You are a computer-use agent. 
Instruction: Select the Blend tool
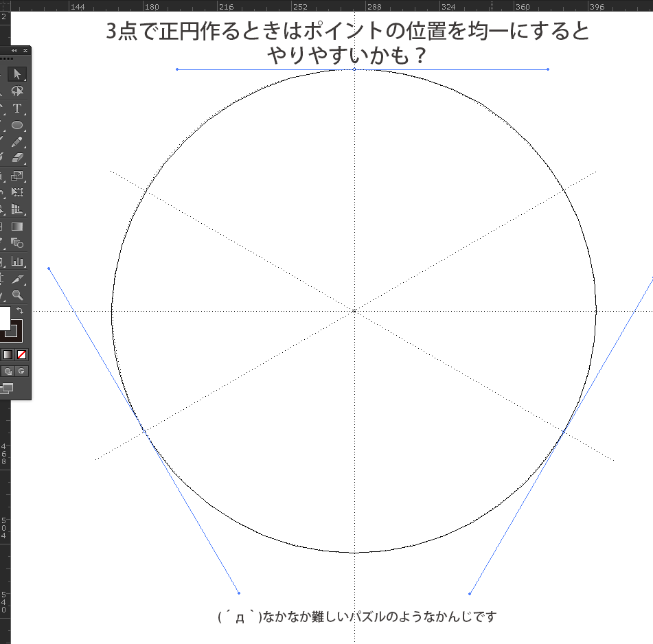click(17, 242)
